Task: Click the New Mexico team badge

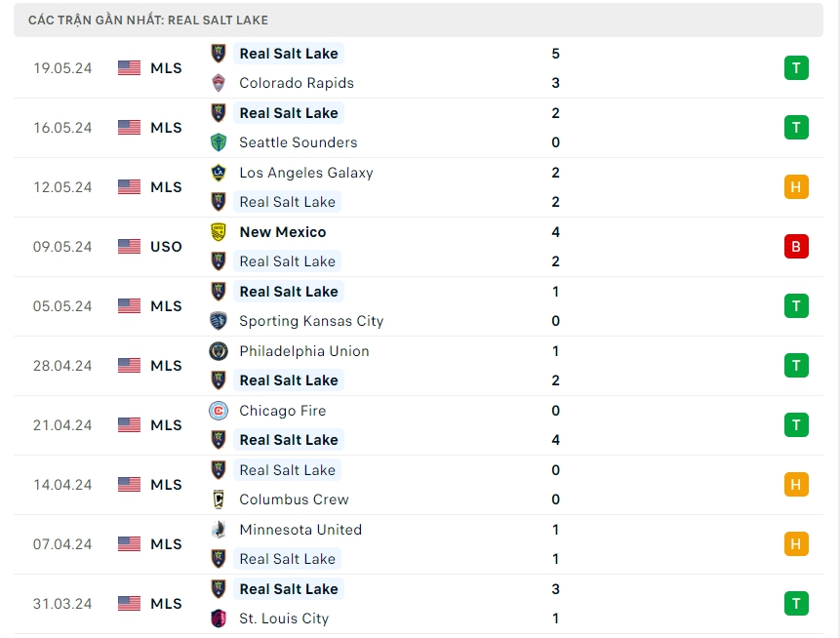Action: 219,232
